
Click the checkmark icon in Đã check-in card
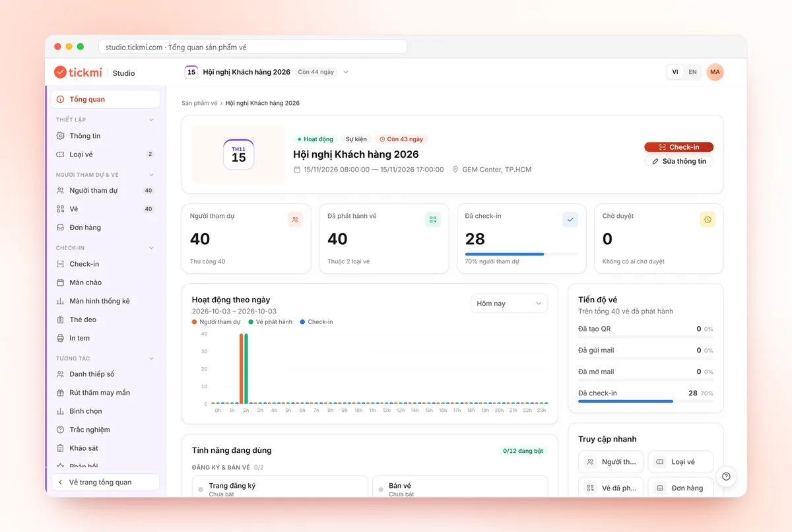pyautogui.click(x=570, y=220)
